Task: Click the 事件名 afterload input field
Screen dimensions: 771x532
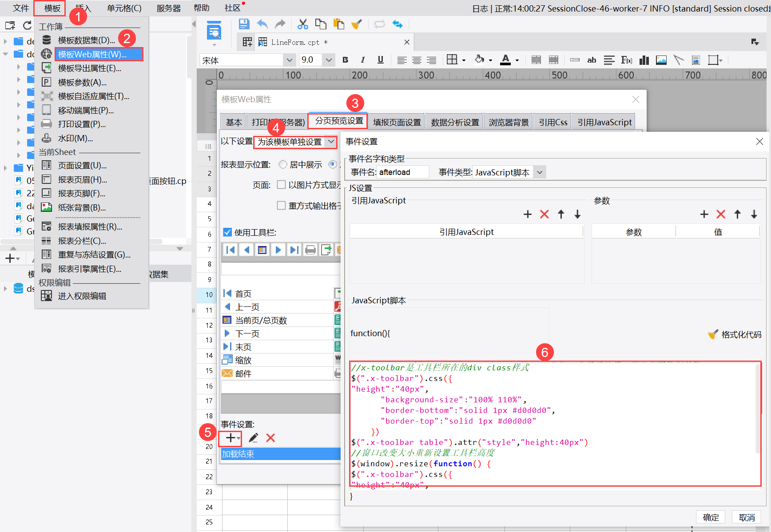Action: 403,172
